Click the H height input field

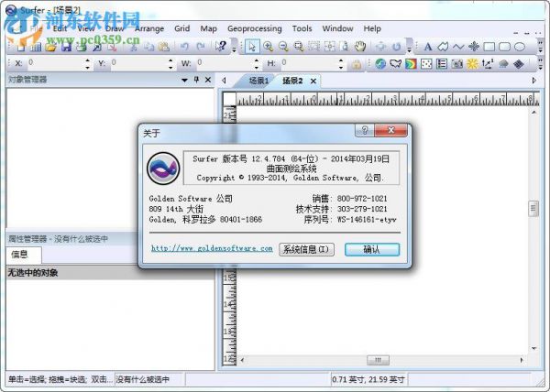point(310,63)
